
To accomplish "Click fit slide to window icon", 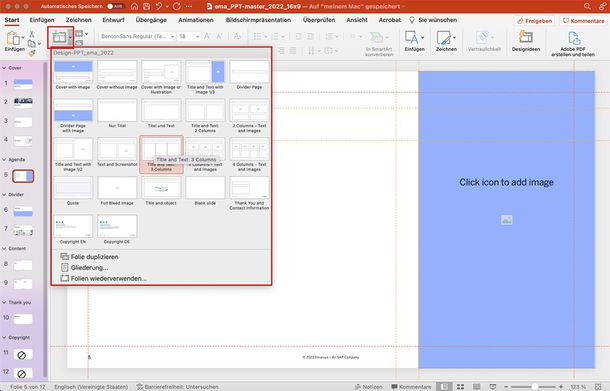I will [x=598, y=386].
